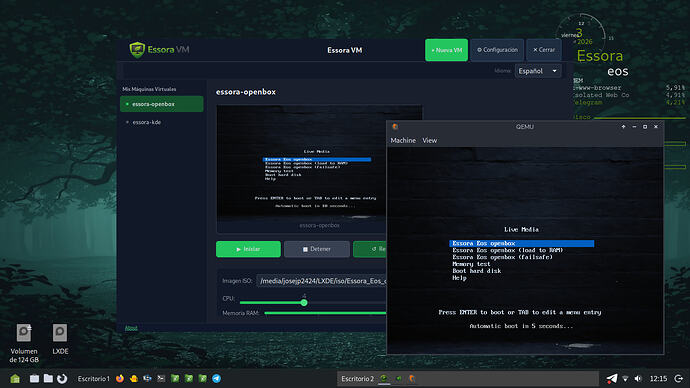Click the QEMU window title text
Image resolution: width=690 pixels, height=388 pixels.
point(525,127)
